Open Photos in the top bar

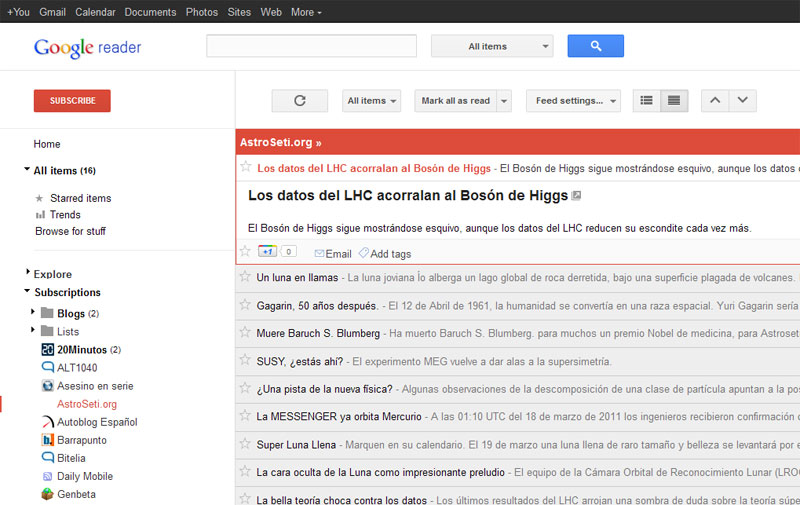[202, 12]
